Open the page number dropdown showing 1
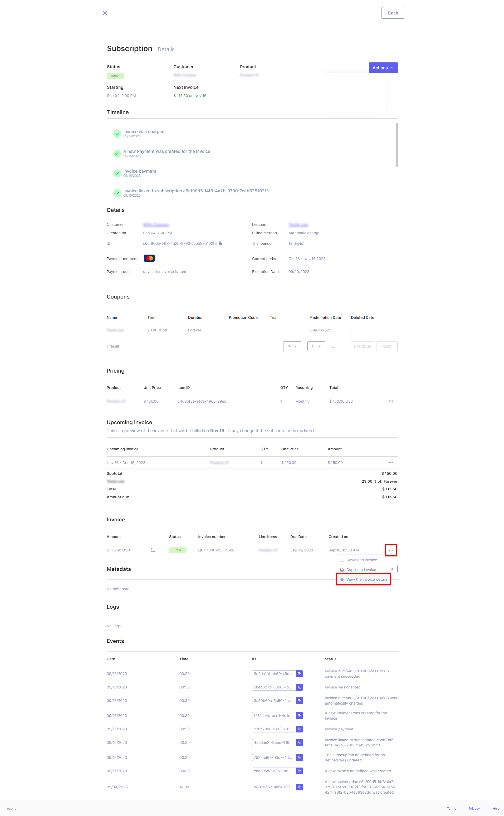This screenshot has height=816, width=504. 316,346
